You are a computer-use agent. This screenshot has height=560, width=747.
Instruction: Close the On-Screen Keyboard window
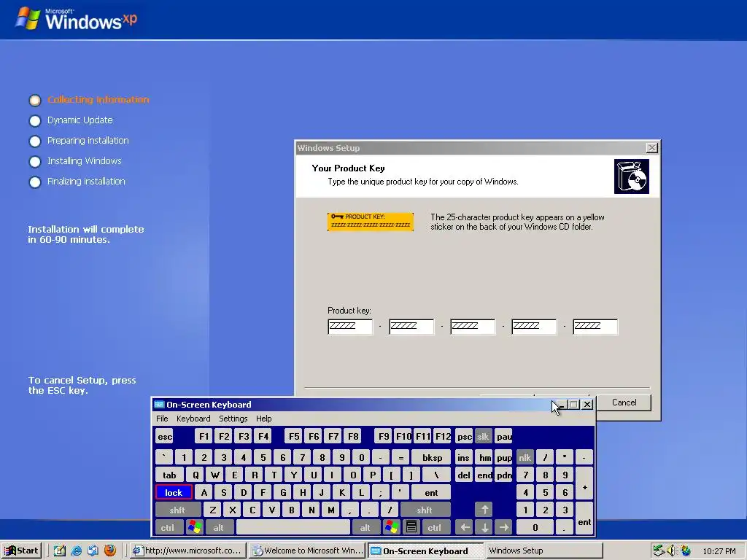coord(587,404)
